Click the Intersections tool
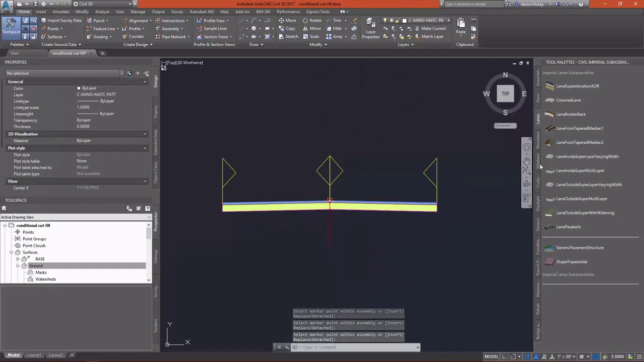Viewport: 644px width, 362px height. (x=172, y=21)
